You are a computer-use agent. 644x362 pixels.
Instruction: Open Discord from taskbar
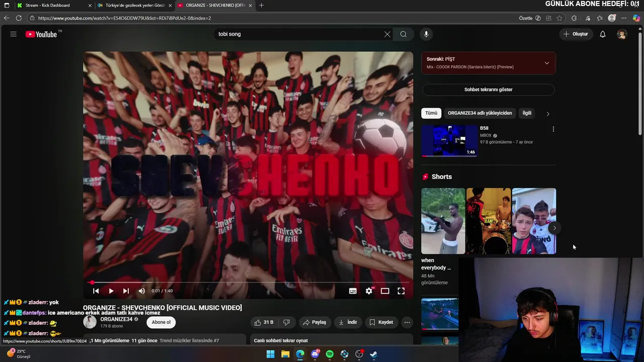click(x=315, y=354)
